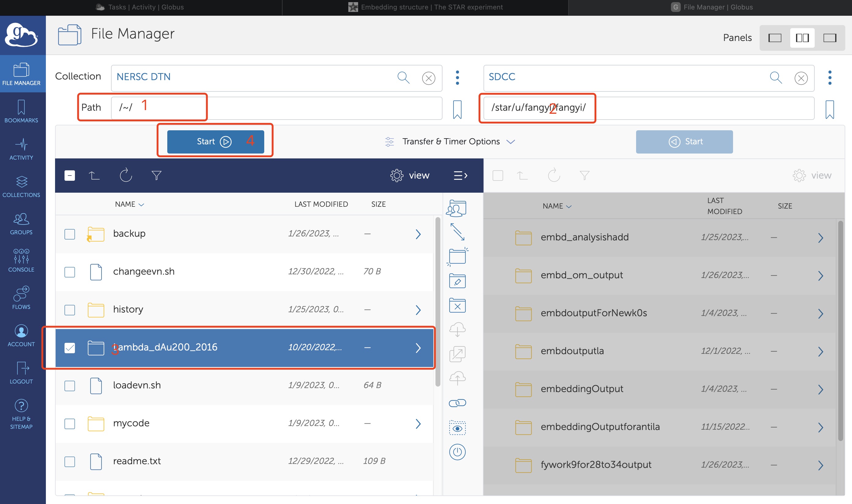
Task: Search NERSC DTN collection with magnifier icon
Action: [403, 78]
